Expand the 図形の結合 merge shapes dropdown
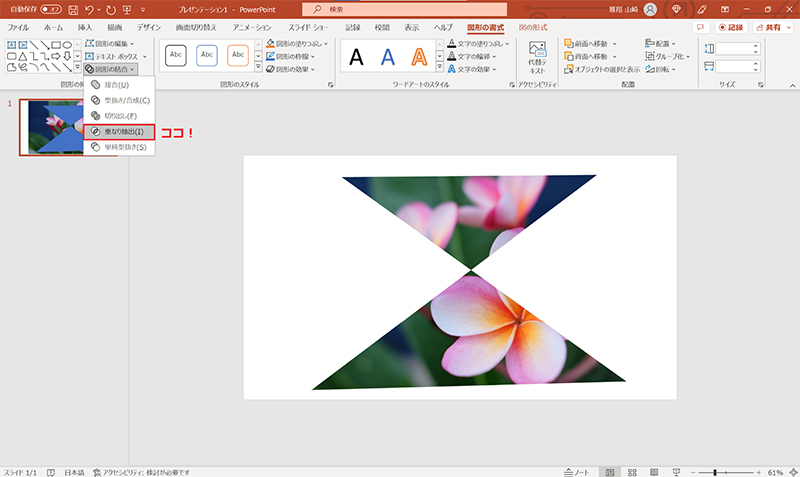The height and width of the screenshot is (477, 800). pyautogui.click(x=111, y=69)
